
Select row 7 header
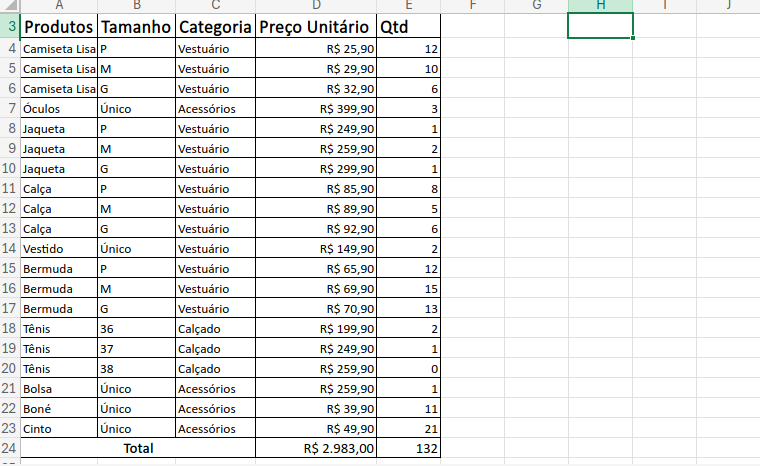click(x=10, y=108)
